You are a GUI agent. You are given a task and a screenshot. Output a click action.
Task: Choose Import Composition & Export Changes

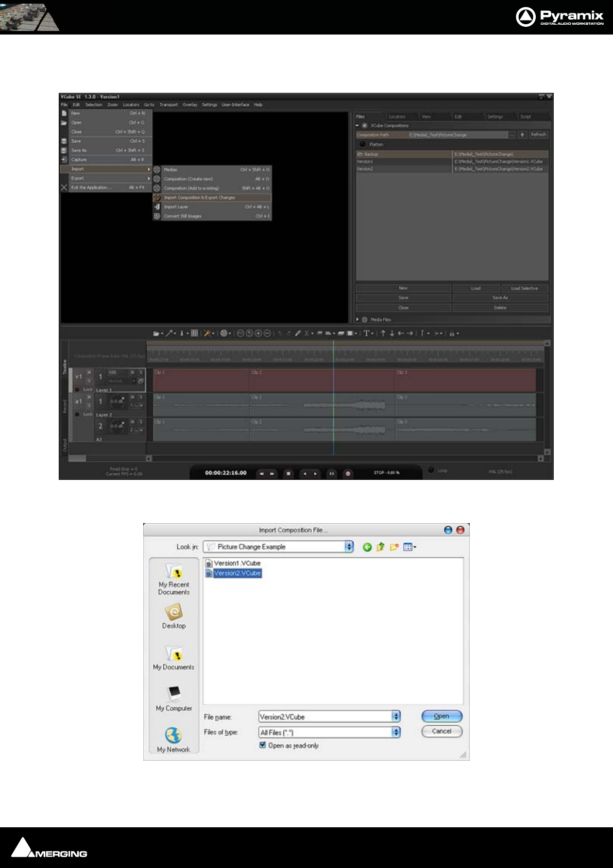212,197
